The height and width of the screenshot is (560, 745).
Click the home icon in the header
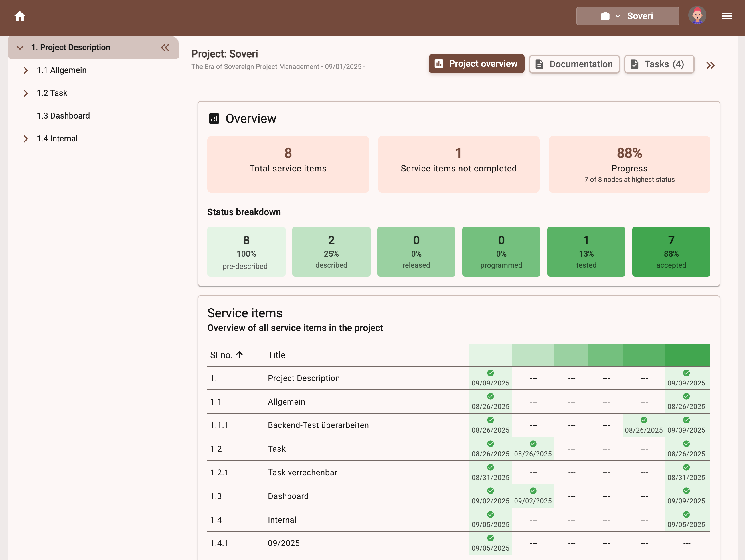tap(19, 16)
